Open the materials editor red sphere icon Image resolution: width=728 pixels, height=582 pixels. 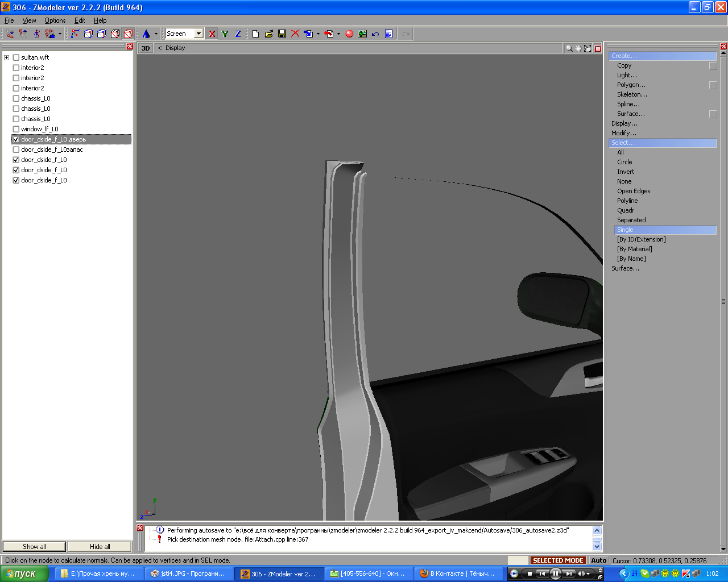tap(349, 34)
